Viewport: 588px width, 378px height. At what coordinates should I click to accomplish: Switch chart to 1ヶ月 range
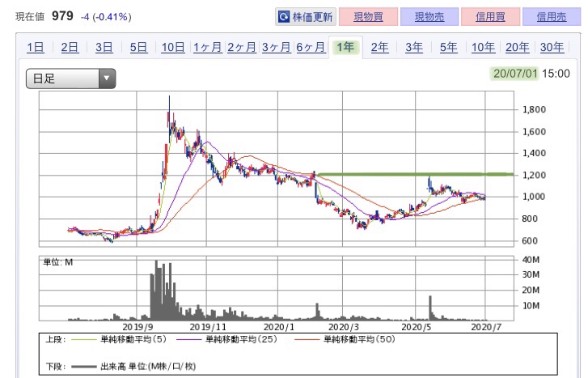(207, 47)
